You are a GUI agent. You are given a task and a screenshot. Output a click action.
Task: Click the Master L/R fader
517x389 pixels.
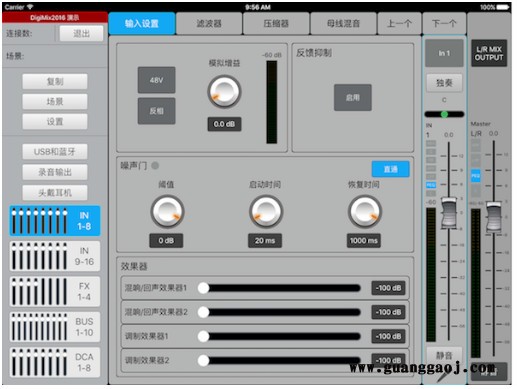click(x=493, y=217)
